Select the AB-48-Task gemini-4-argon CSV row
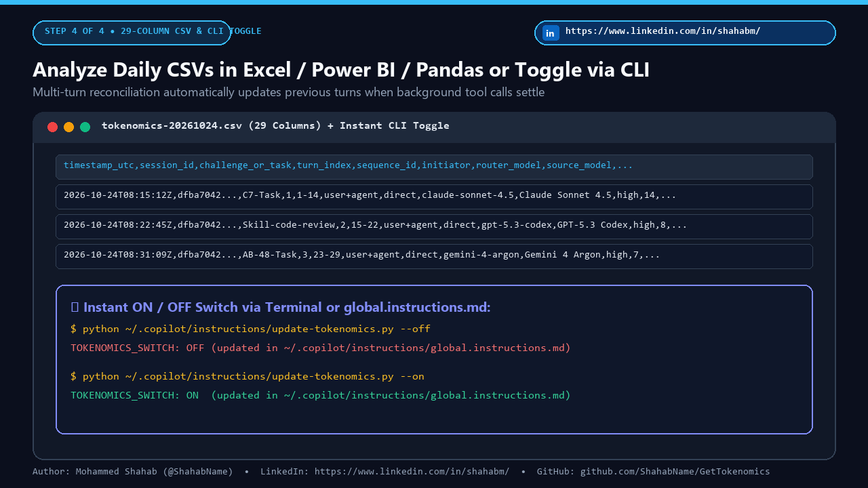The width and height of the screenshot is (868, 488). pyautogui.click(x=434, y=256)
